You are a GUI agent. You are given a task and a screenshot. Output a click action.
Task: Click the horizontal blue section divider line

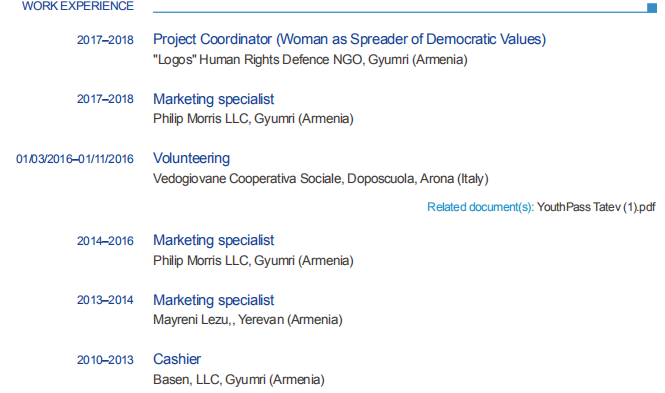click(x=400, y=12)
